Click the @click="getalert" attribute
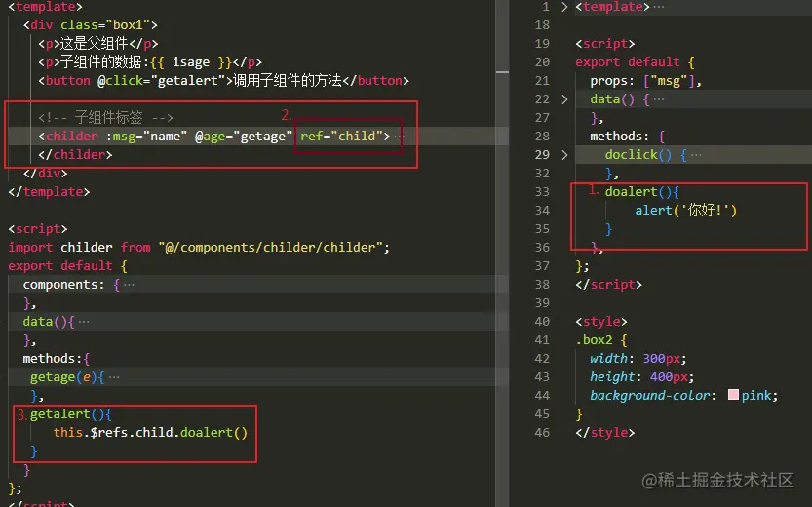The height and width of the screenshot is (507, 812). [x=162, y=81]
